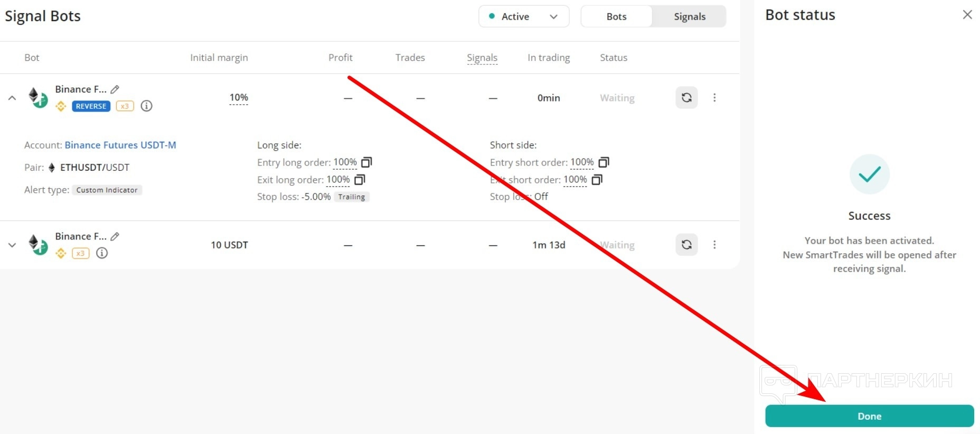Copy the Entry long order message
980x434 pixels.
[366, 162]
